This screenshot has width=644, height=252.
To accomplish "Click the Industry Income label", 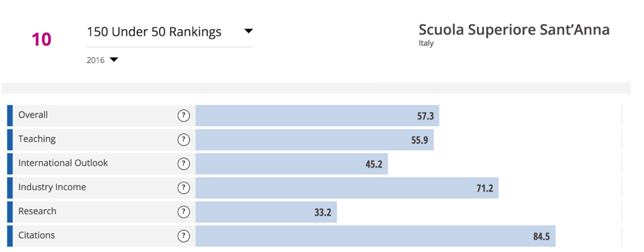I will pyautogui.click(x=52, y=188).
